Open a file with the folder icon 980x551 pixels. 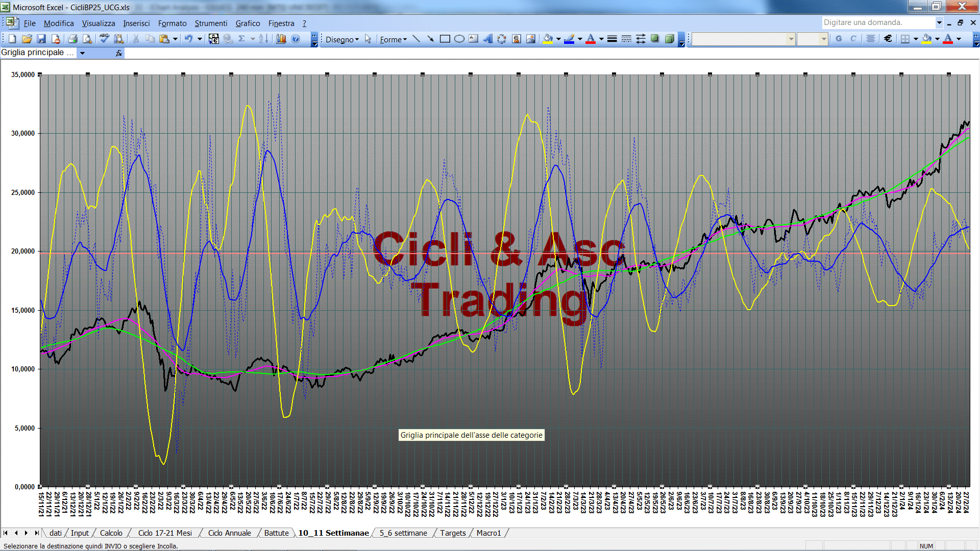pyautogui.click(x=27, y=39)
